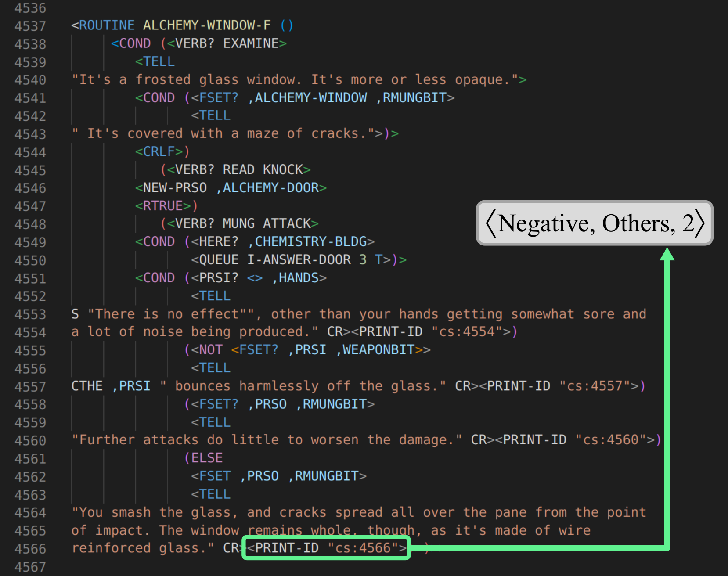Image resolution: width=728 pixels, height=576 pixels.
Task: Click the FSET token on line 4562
Action: (215, 476)
